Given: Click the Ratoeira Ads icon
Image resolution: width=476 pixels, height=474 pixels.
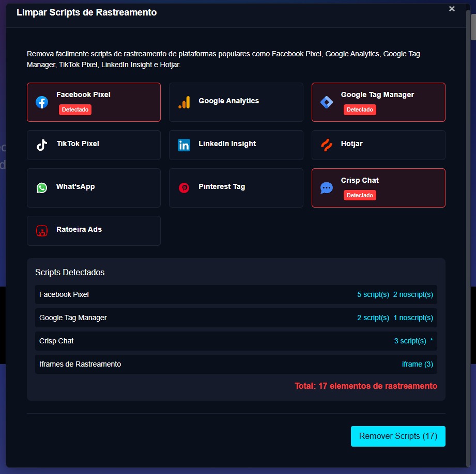Looking at the screenshot, I should [42, 231].
